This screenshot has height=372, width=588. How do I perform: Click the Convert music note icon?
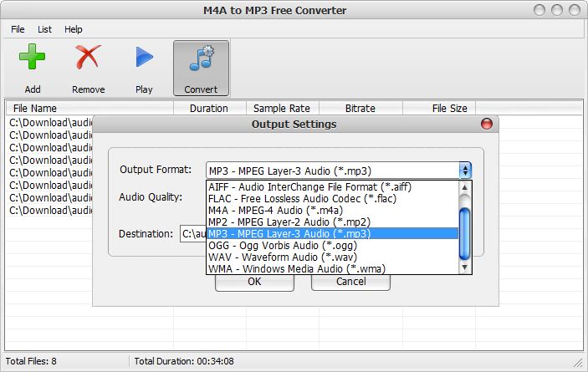coord(202,59)
